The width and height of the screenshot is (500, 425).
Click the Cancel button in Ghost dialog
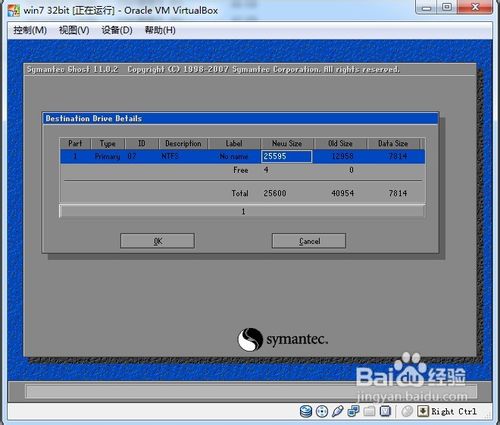point(309,241)
